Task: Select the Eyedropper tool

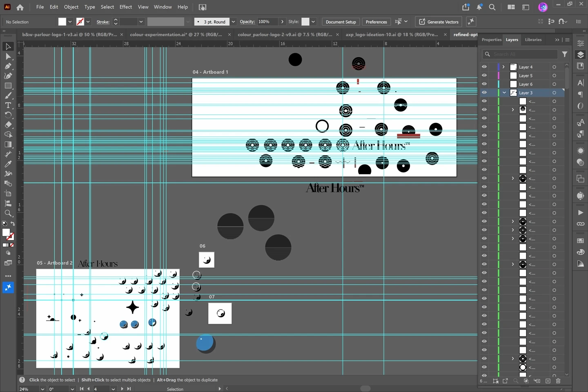Action: click(x=8, y=164)
